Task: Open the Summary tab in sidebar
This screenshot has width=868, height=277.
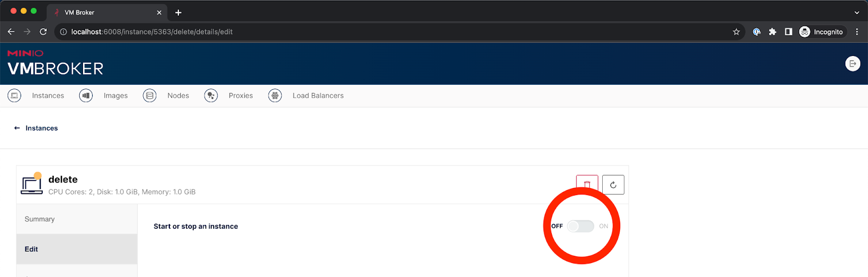Action: pyautogui.click(x=40, y=219)
